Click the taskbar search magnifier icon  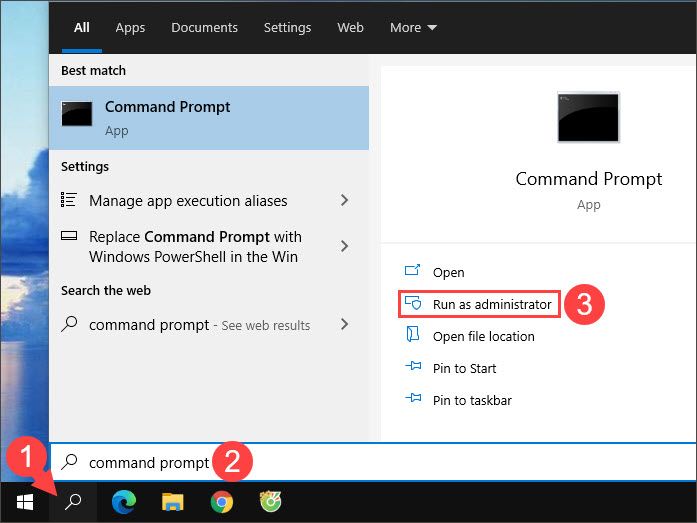[73, 502]
